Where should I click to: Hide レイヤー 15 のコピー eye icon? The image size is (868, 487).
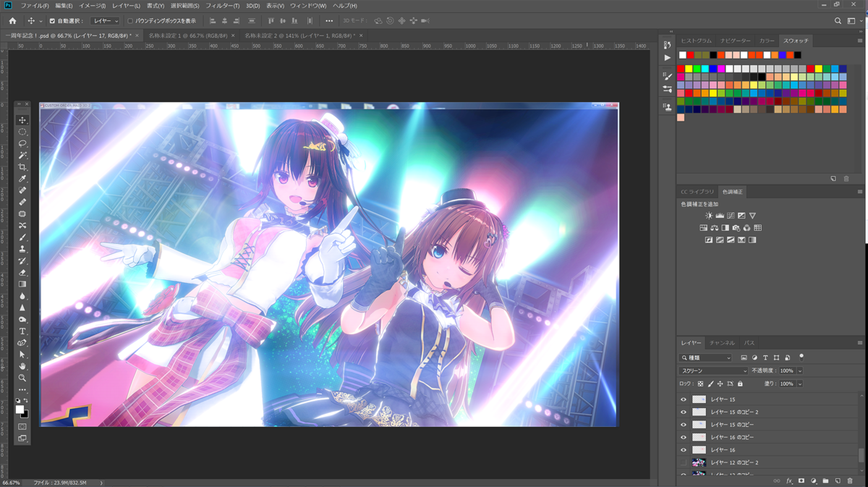click(684, 425)
